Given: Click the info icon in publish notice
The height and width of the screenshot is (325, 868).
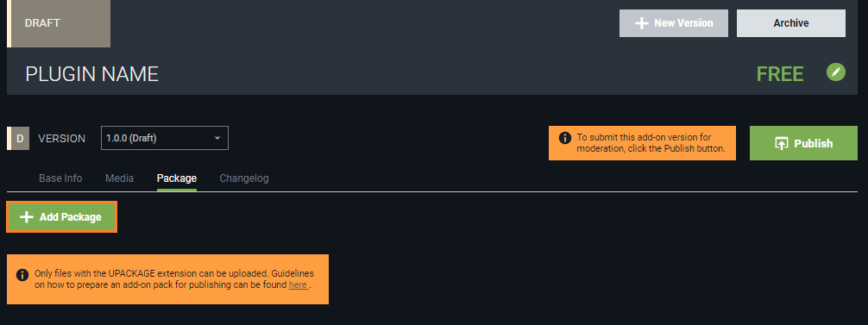Looking at the screenshot, I should (564, 138).
